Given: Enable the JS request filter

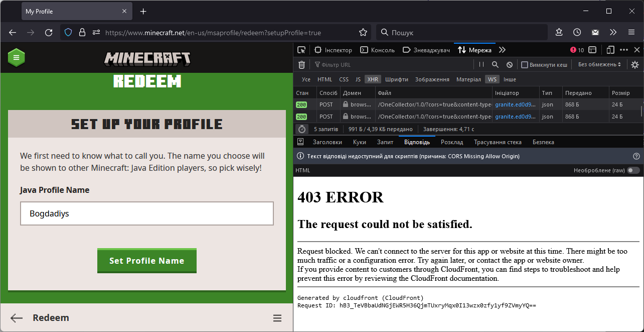Looking at the screenshot, I should [358, 79].
